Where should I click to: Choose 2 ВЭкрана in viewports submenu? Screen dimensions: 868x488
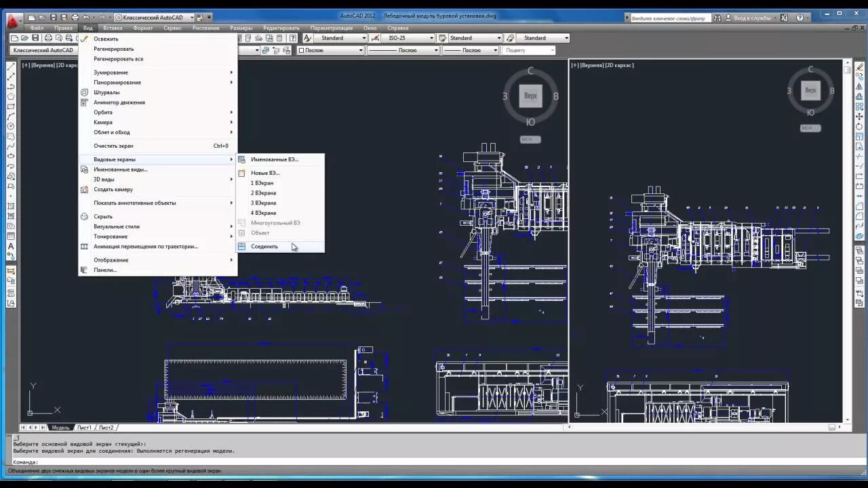point(280,193)
